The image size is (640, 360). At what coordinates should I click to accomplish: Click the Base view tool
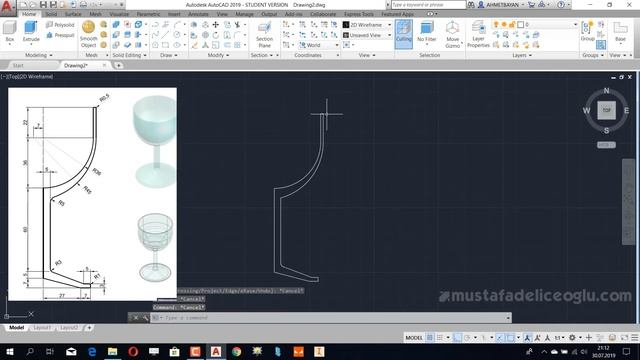620,32
